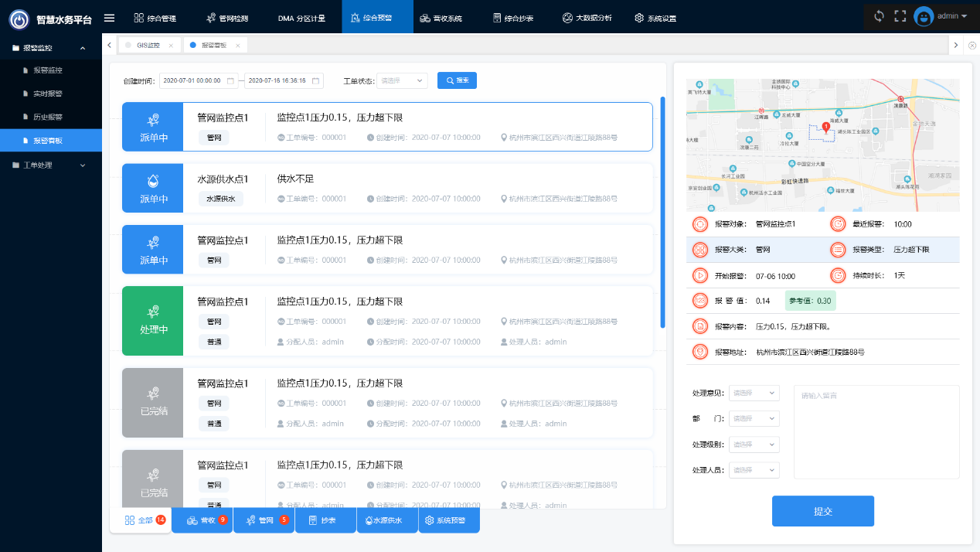Expand the 工单处理 sidebar group
Screen dimensions: 980x552
[51, 165]
